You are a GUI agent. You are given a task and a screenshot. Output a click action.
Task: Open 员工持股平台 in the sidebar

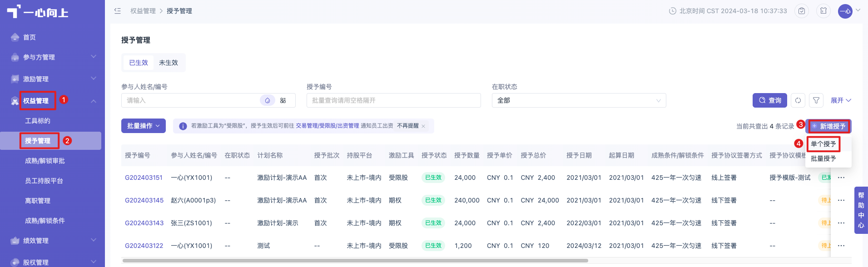44,181
